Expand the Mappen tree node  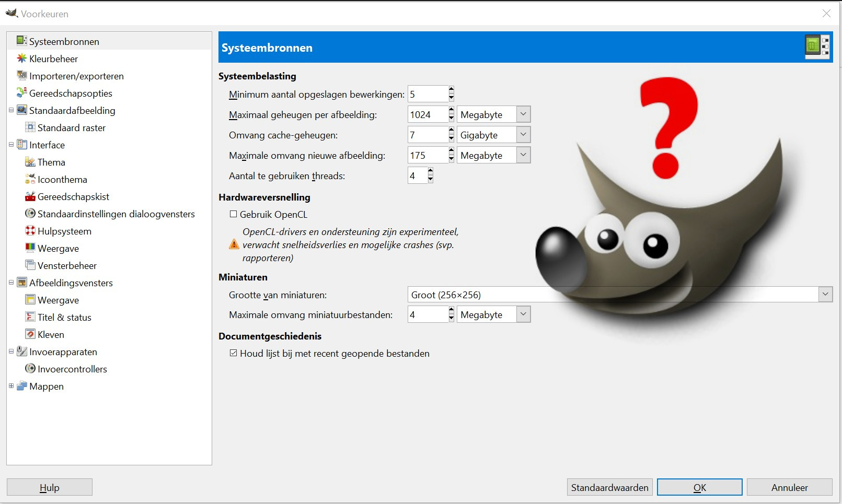[x=11, y=386]
